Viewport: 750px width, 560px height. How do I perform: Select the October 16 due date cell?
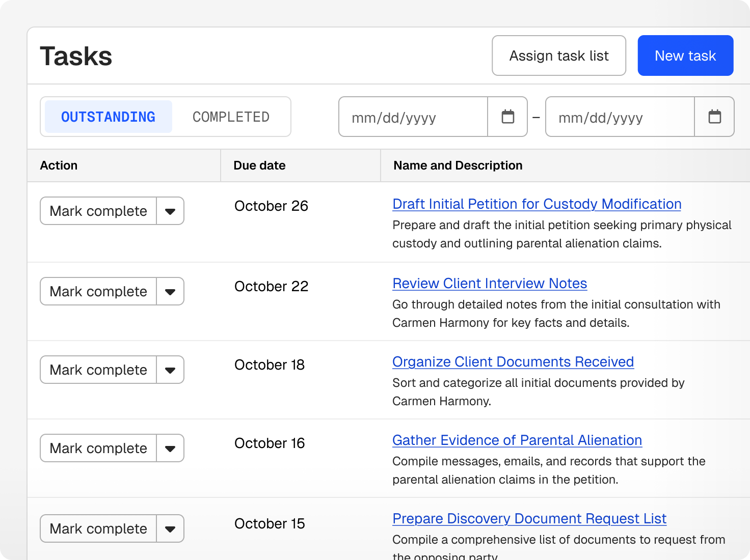tap(270, 443)
